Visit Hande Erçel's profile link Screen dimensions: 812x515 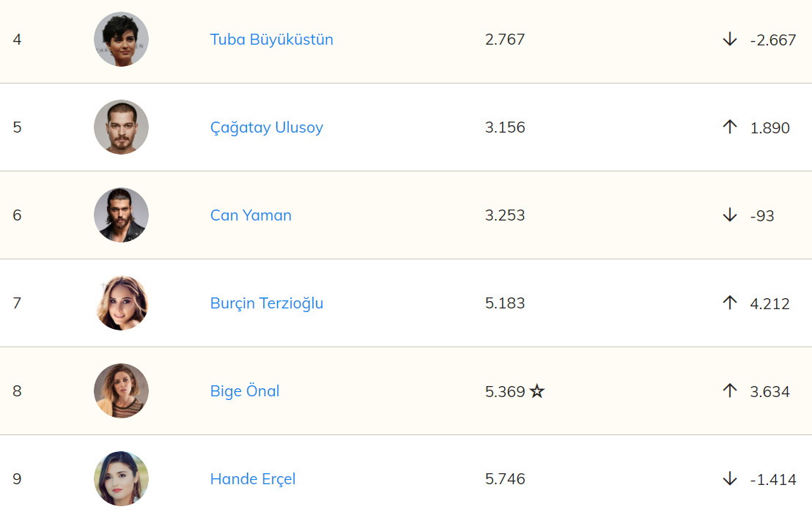253,479
